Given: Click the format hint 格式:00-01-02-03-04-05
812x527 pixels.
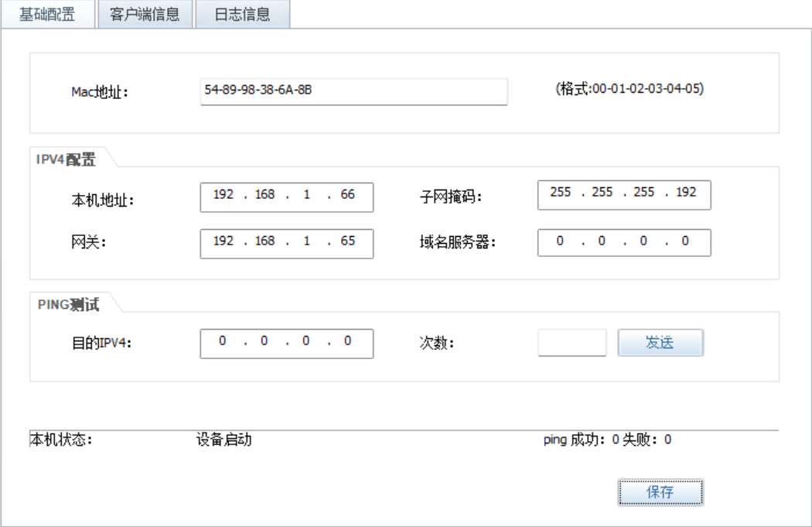Looking at the screenshot, I should tap(629, 89).
